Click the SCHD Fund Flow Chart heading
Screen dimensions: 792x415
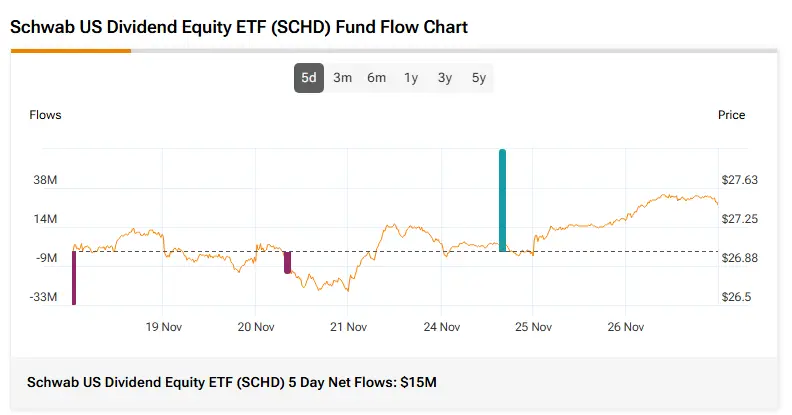tap(239, 27)
